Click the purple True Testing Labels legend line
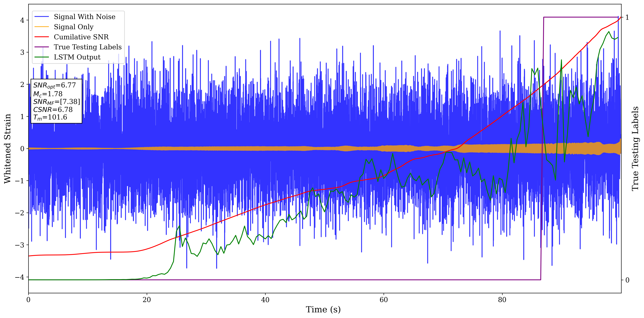The height and width of the screenshot is (318, 644). (x=42, y=47)
